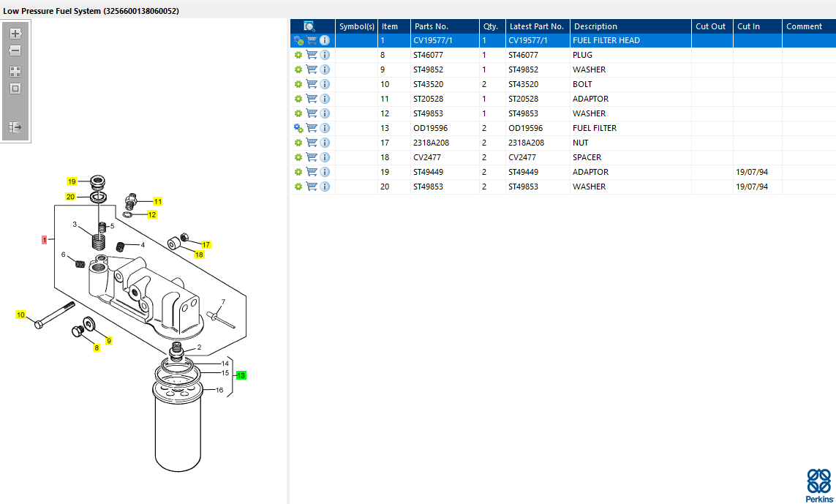Screen dimensions: 836x504
Task: Click the Comment column header
Action: tap(809, 26)
